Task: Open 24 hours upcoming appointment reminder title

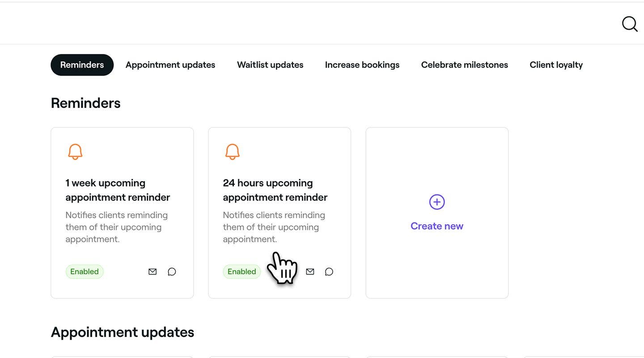Action: click(x=275, y=190)
